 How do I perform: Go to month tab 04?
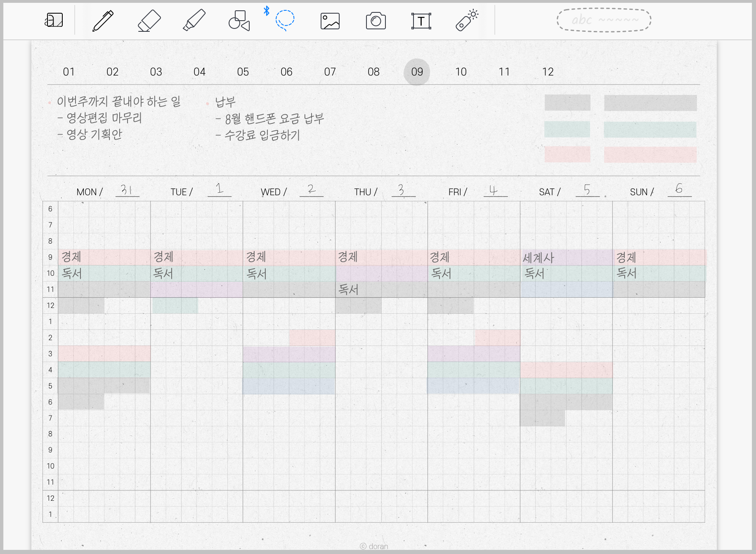pyautogui.click(x=200, y=72)
